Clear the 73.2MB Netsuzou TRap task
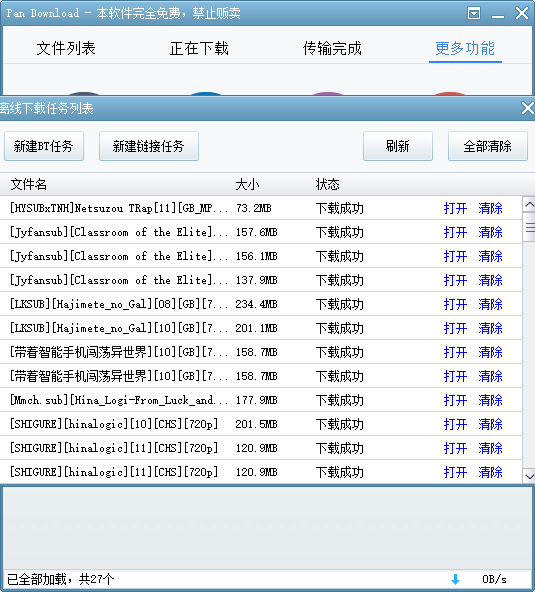535x592 pixels. 490,208
